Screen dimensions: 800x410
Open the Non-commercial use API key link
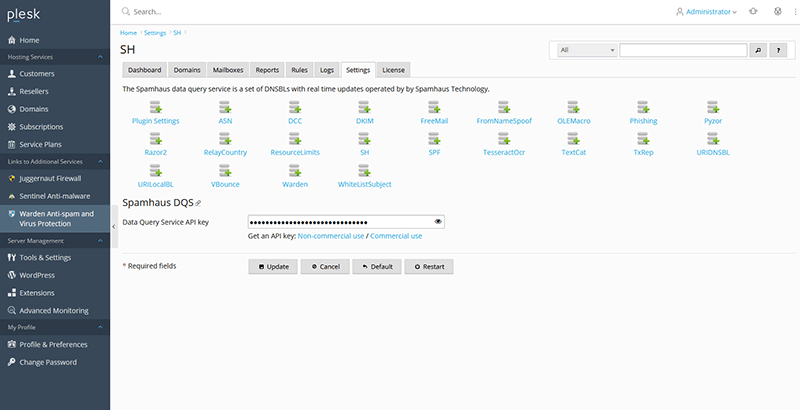click(331, 236)
